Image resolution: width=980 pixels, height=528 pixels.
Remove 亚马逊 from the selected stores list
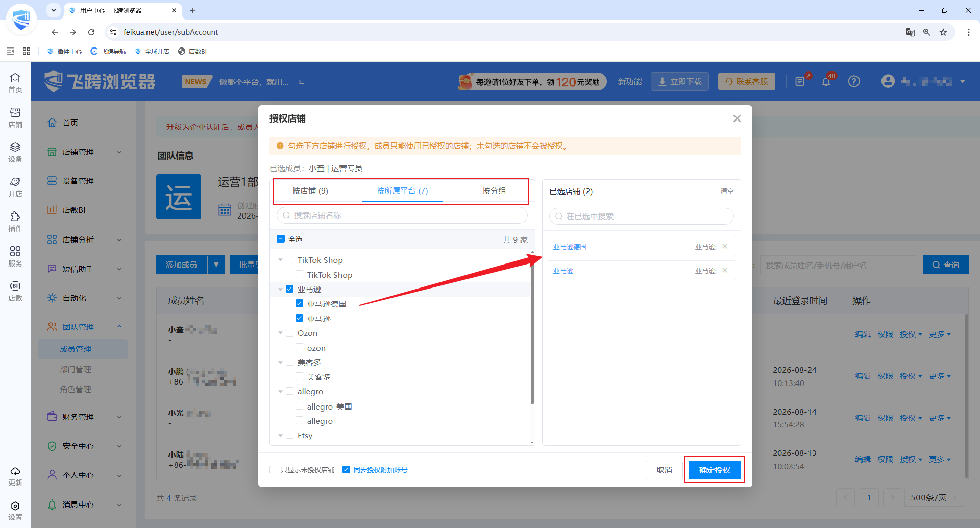725,271
